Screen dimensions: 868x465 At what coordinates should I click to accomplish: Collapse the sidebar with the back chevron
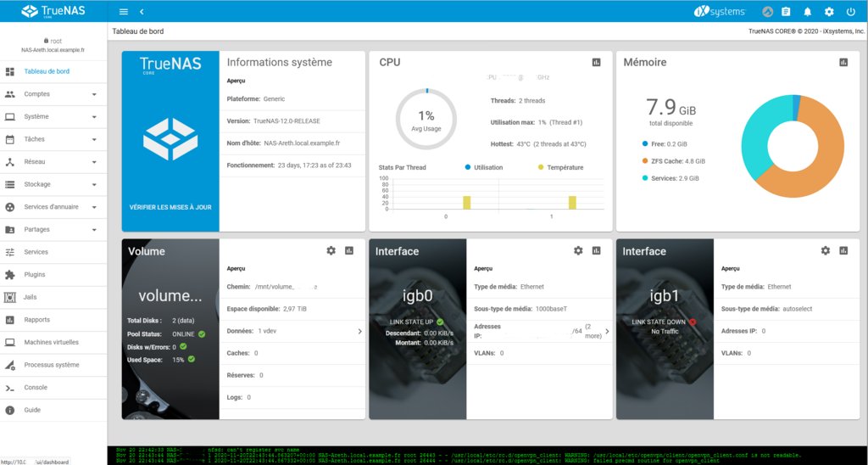point(142,12)
